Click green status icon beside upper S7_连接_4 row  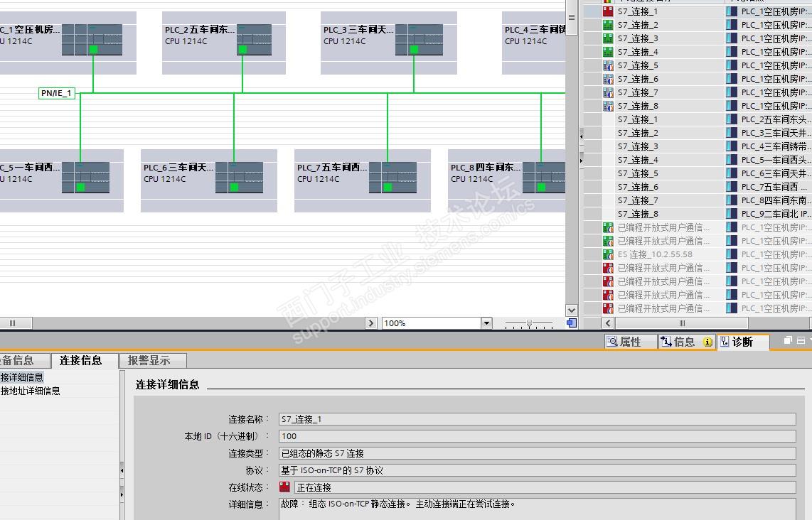608,52
